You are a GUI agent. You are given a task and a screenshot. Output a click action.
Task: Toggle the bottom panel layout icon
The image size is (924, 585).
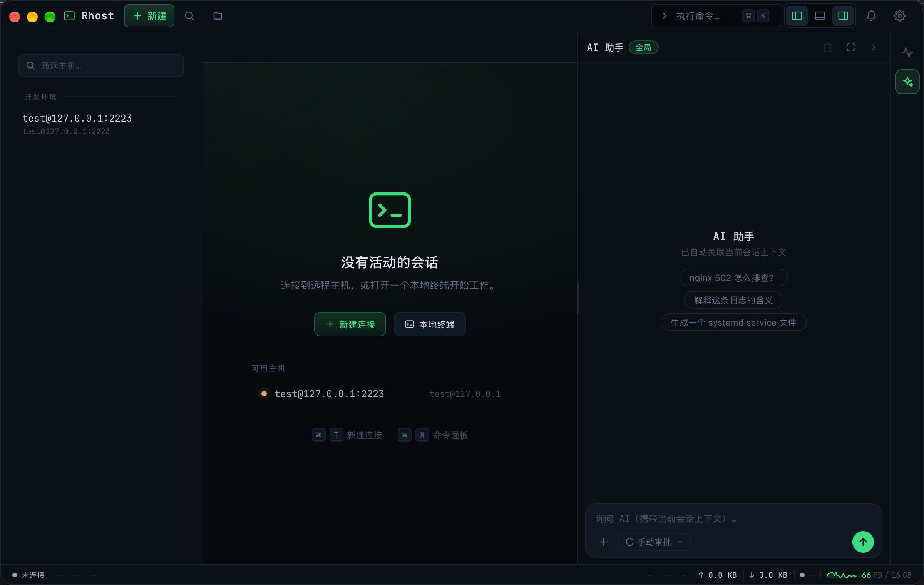click(820, 16)
